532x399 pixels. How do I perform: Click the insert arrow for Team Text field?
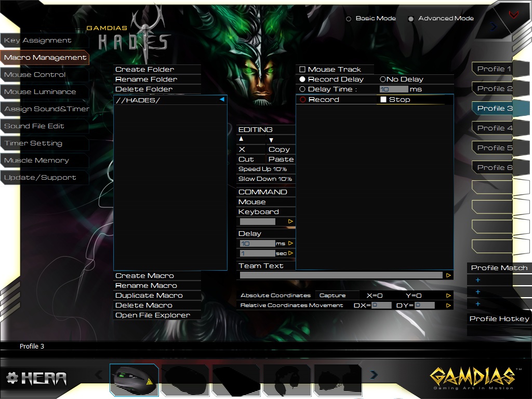point(448,275)
